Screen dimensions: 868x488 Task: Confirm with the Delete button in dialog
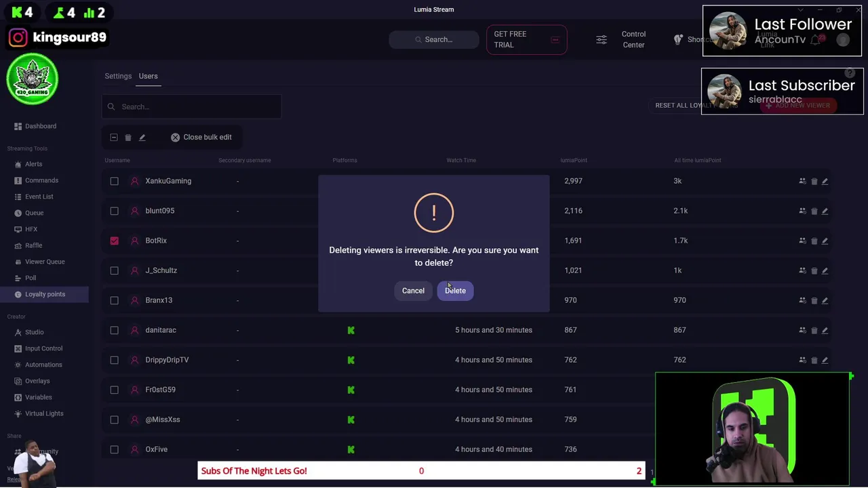(x=455, y=291)
